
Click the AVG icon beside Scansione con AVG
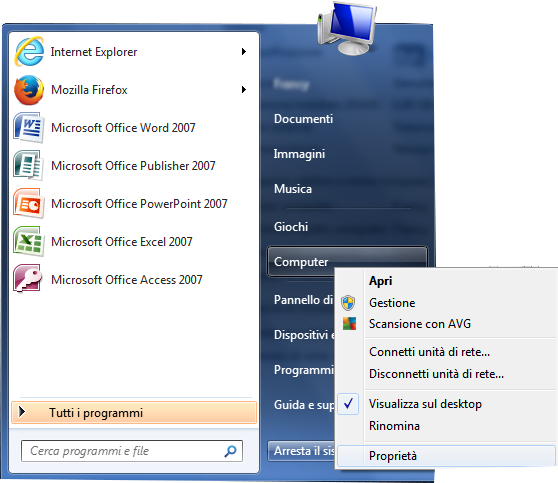(x=349, y=324)
